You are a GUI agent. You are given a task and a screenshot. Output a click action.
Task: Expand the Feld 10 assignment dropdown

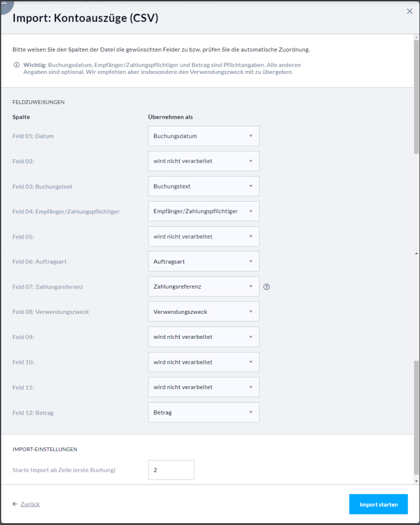(x=203, y=362)
